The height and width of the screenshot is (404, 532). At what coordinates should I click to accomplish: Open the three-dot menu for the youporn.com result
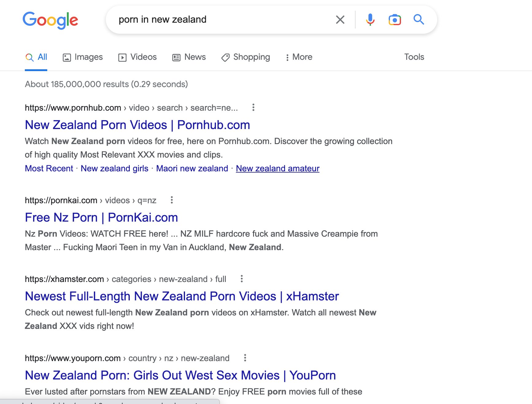click(245, 358)
